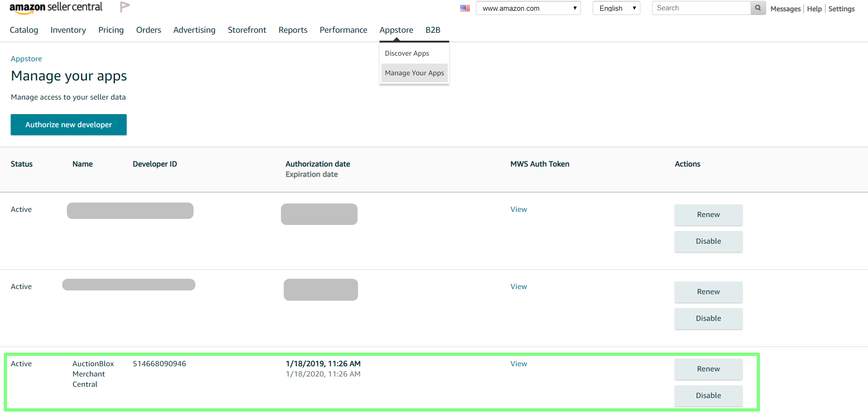The image size is (868, 420).
Task: Focus the Search input field
Action: pos(701,8)
